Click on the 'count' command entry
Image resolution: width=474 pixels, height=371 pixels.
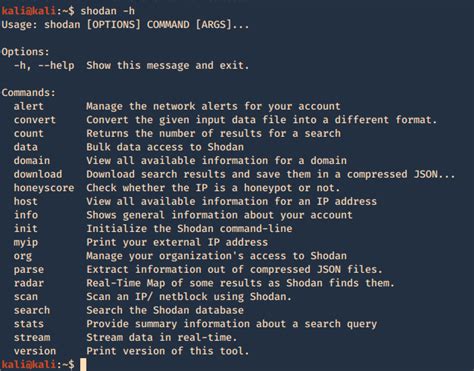[29, 134]
